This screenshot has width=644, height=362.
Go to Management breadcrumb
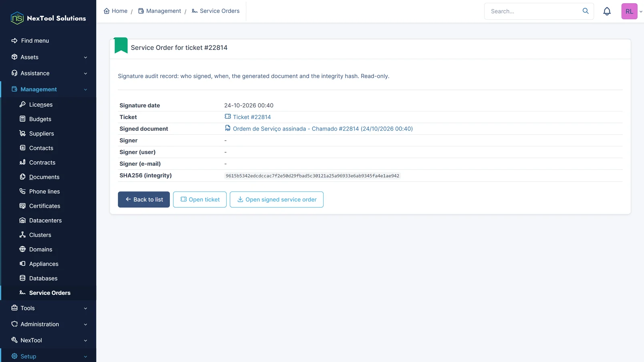click(x=159, y=11)
